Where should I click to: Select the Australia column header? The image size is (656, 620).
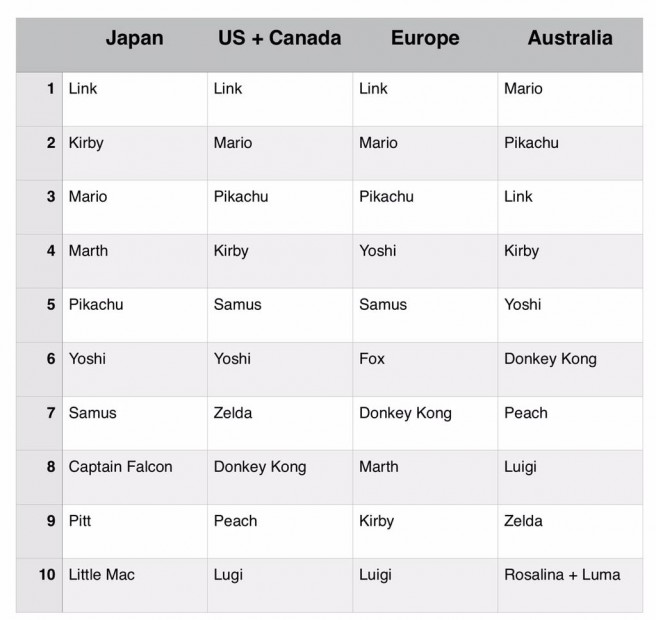(570, 39)
